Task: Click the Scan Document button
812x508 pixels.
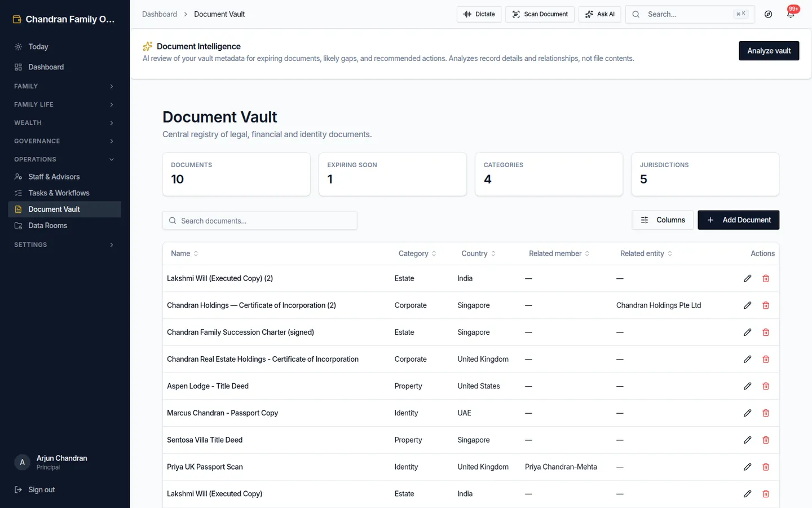Action: (540, 14)
